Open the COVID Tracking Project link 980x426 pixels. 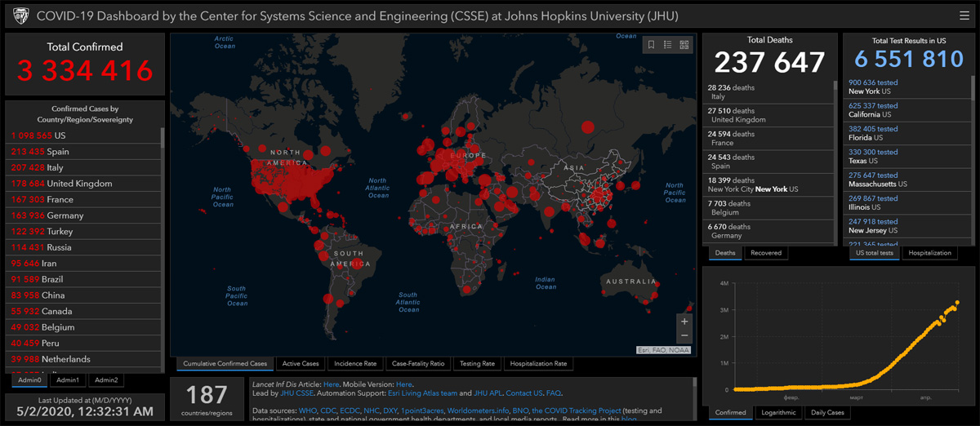pos(577,410)
